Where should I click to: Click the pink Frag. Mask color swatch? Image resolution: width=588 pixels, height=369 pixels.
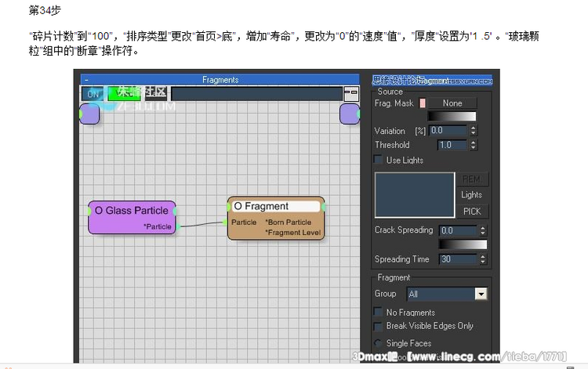click(x=423, y=103)
